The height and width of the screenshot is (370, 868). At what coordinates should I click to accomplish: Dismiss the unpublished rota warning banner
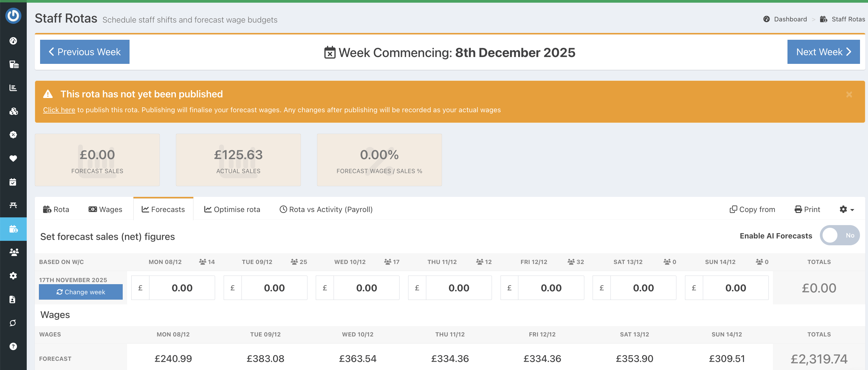click(x=849, y=95)
